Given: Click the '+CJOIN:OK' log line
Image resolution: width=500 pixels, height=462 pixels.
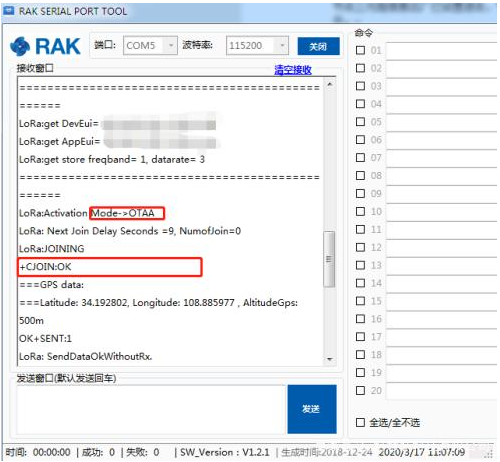Looking at the screenshot, I should pyautogui.click(x=45, y=267).
